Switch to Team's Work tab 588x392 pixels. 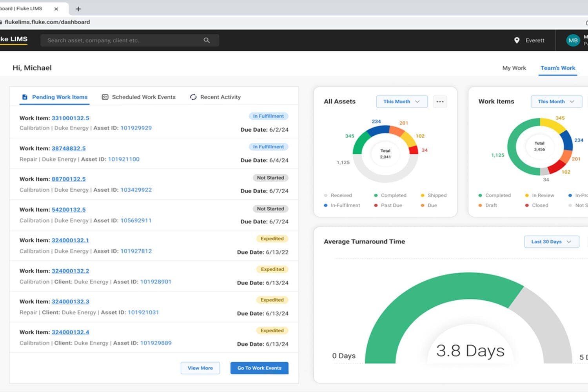coord(558,68)
